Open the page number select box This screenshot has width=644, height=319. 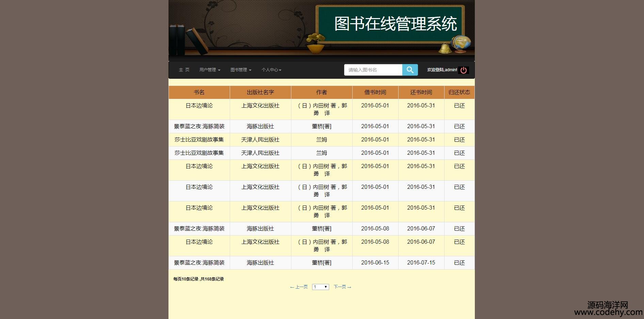320,287
